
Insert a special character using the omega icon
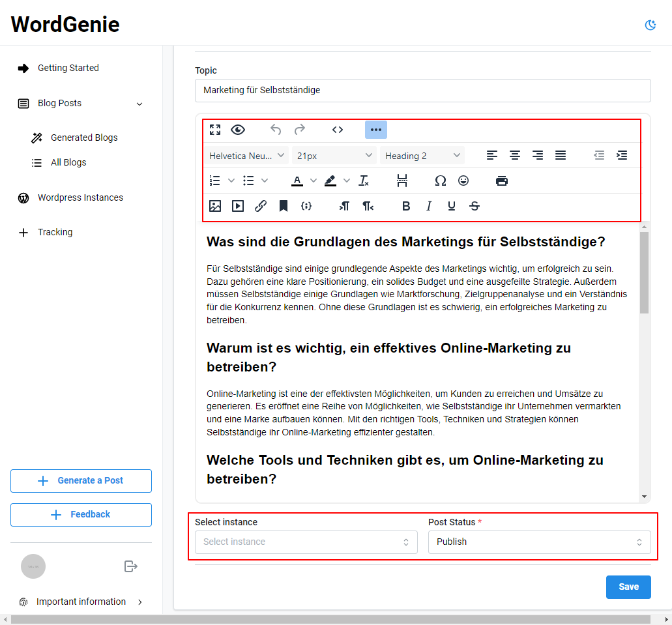pos(441,181)
